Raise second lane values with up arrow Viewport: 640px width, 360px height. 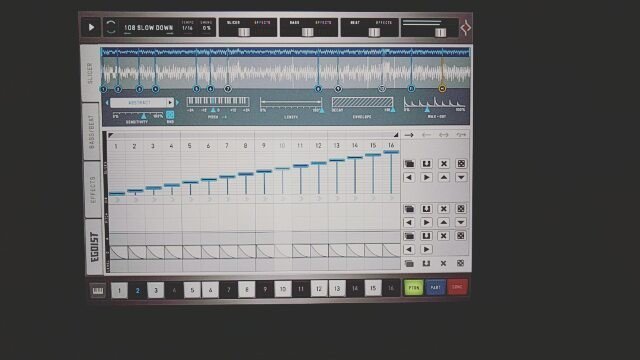pos(444,222)
